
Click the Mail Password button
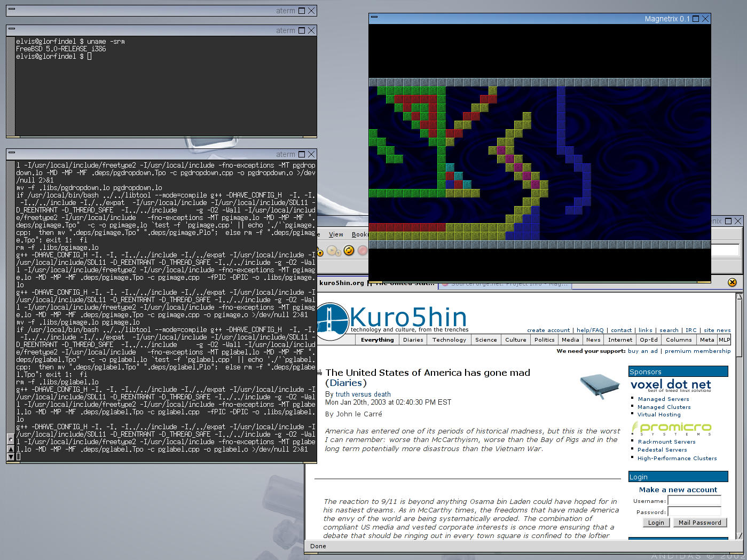coord(699,523)
